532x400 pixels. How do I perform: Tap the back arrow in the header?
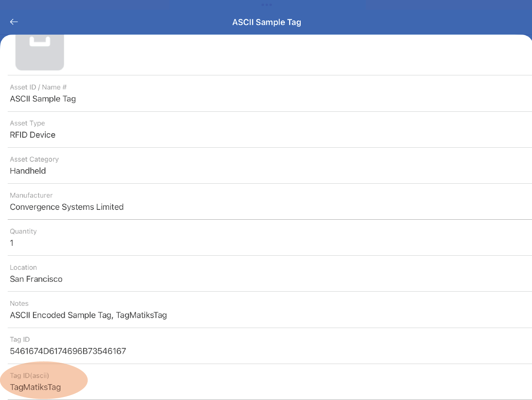14,22
